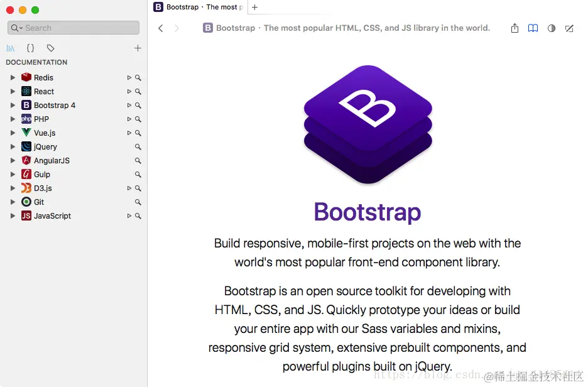Screen dimensions: 588x387
Task: Expand the AngularJS tree row
Action: 13,160
